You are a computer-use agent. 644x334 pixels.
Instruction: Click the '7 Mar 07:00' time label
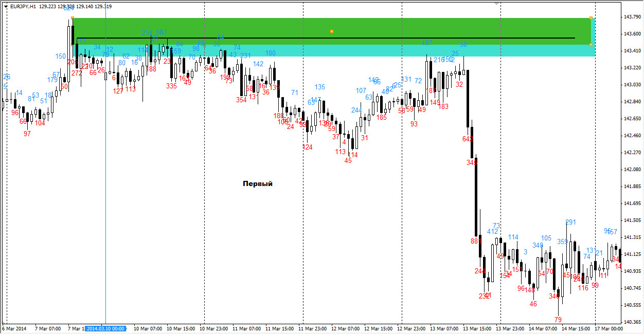pyautogui.click(x=48, y=328)
